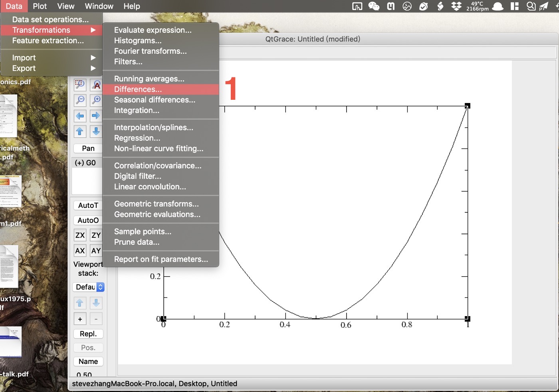
Task: Open Dropbox in the menu bar
Action: [456, 6]
